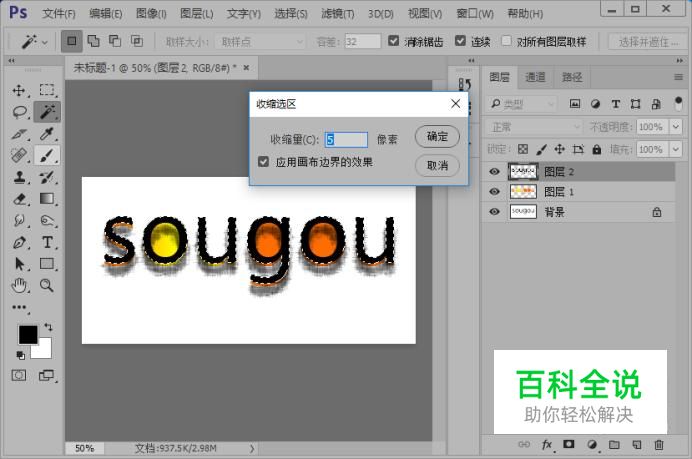The image size is (692, 459).
Task: Open the 正常 blend mode dropdown
Action: click(534, 127)
